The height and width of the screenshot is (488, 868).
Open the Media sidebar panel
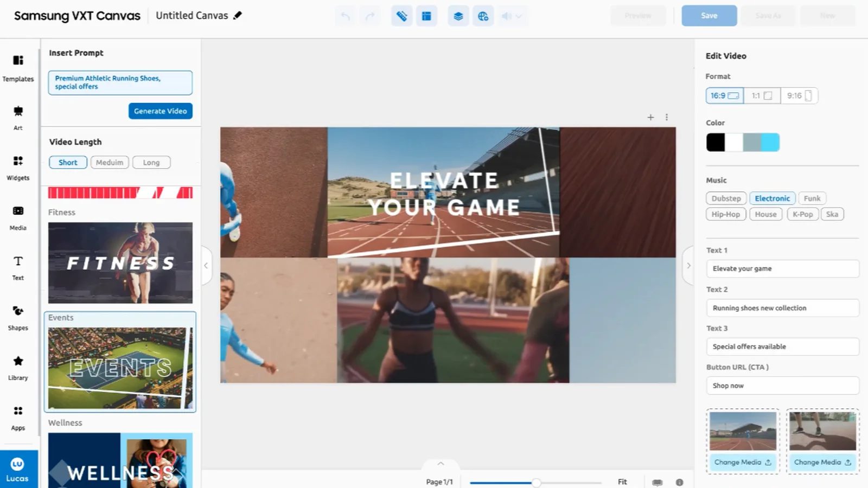pos(18,218)
